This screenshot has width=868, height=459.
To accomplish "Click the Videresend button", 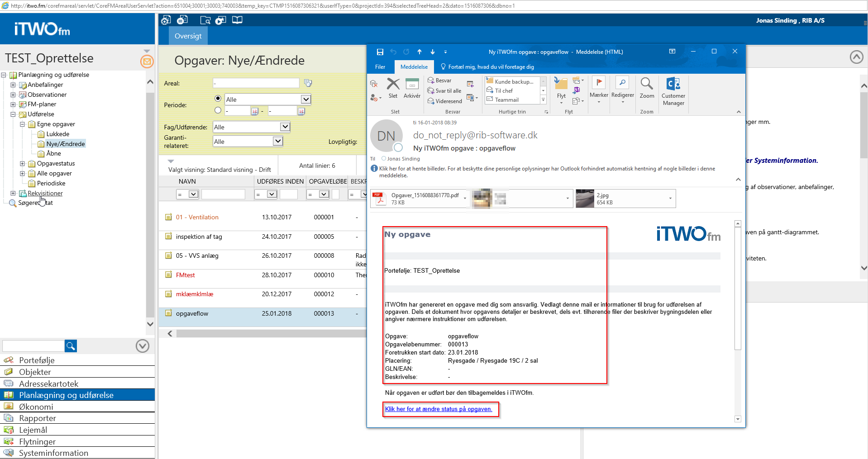I will click(445, 101).
